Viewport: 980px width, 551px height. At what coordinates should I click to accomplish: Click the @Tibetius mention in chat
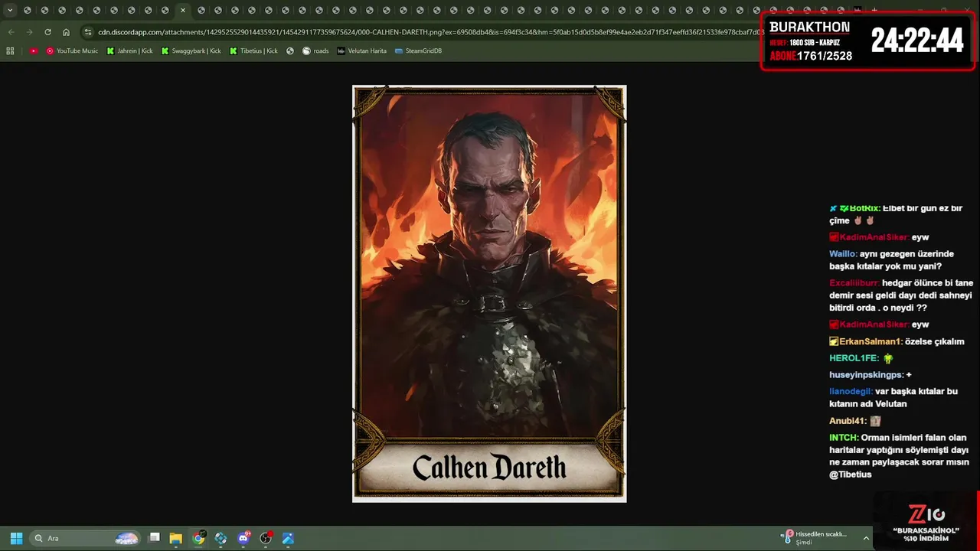(x=850, y=474)
